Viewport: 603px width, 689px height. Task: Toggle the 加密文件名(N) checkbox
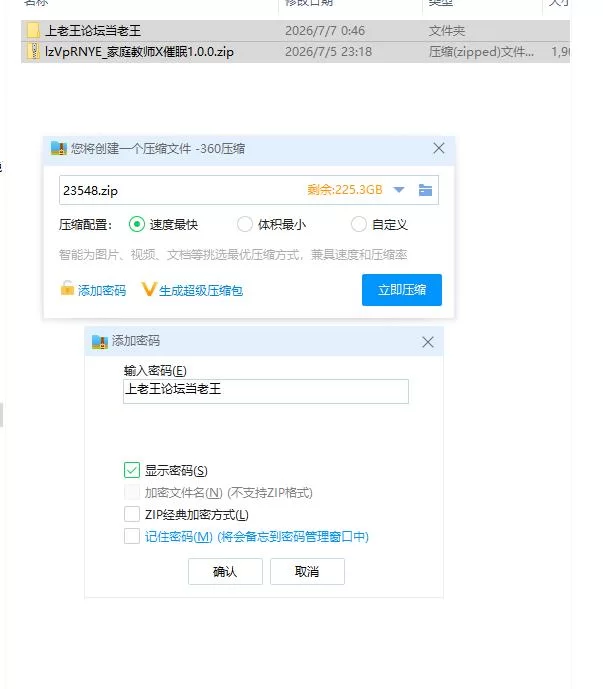click(x=132, y=492)
